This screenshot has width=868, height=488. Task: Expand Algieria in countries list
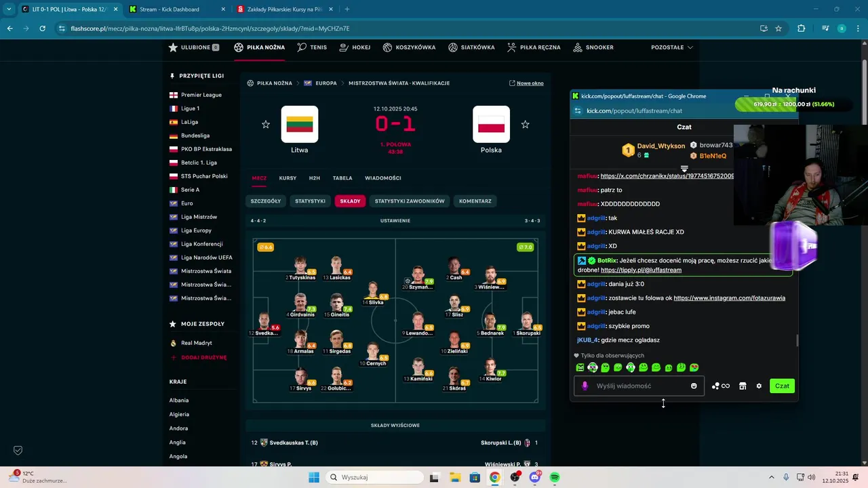click(x=179, y=414)
